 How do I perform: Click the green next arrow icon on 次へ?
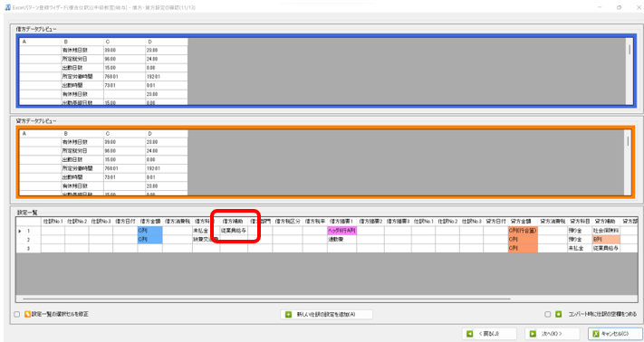click(x=533, y=334)
